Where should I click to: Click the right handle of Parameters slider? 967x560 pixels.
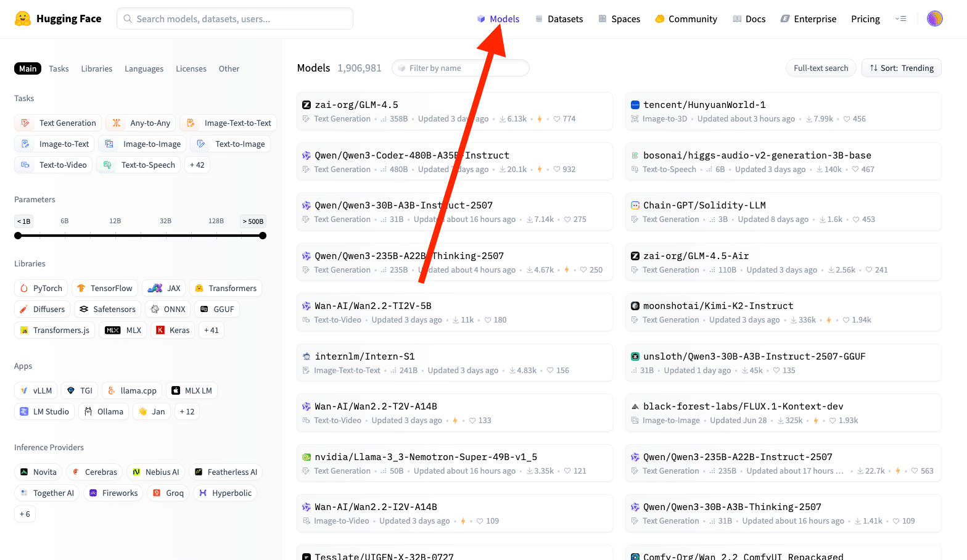click(263, 236)
